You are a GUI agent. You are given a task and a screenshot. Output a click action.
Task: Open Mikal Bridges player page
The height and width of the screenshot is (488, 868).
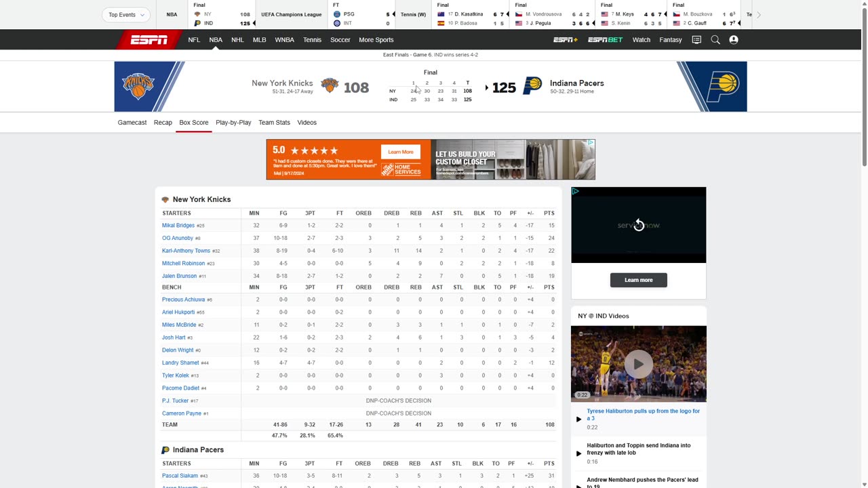pos(178,226)
